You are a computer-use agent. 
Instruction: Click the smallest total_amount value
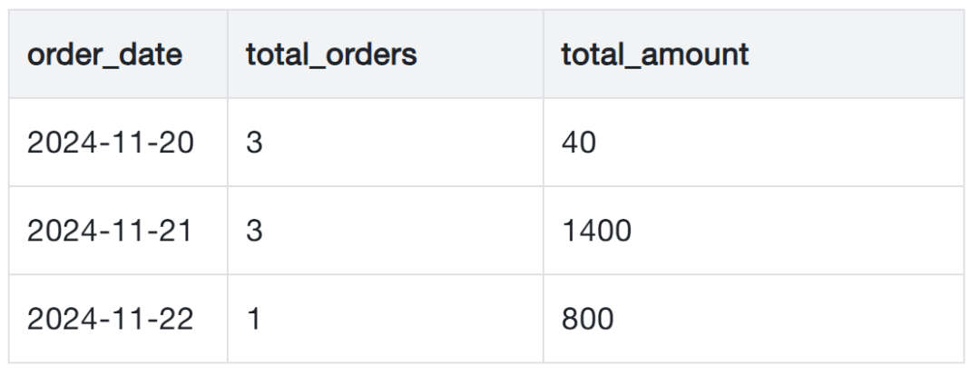tap(578, 143)
